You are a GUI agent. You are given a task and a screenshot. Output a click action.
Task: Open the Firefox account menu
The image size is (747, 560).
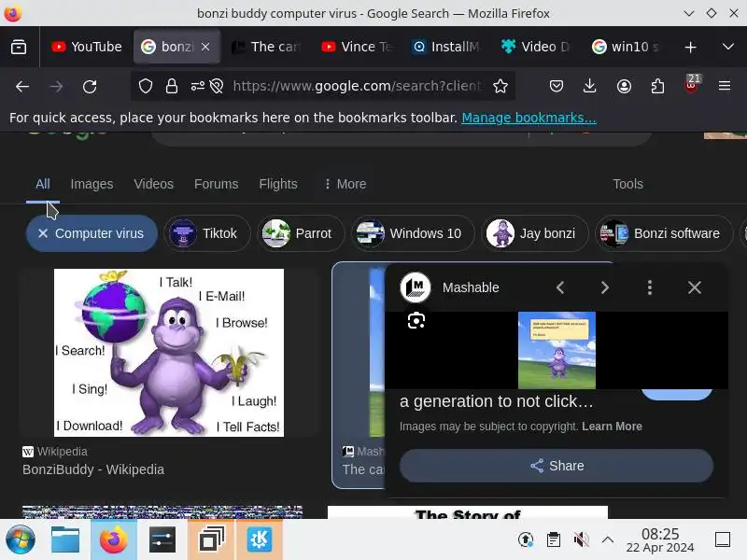(x=624, y=86)
